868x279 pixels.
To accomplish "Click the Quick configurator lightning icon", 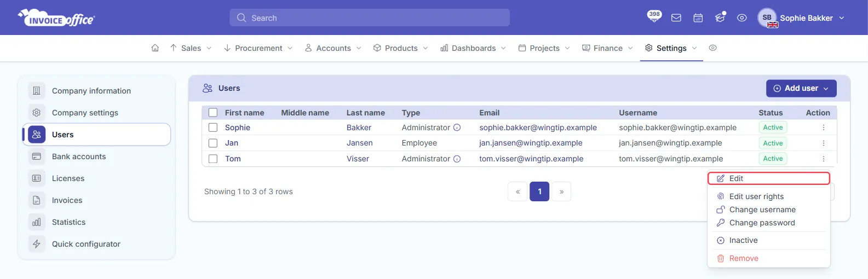I will click(37, 244).
